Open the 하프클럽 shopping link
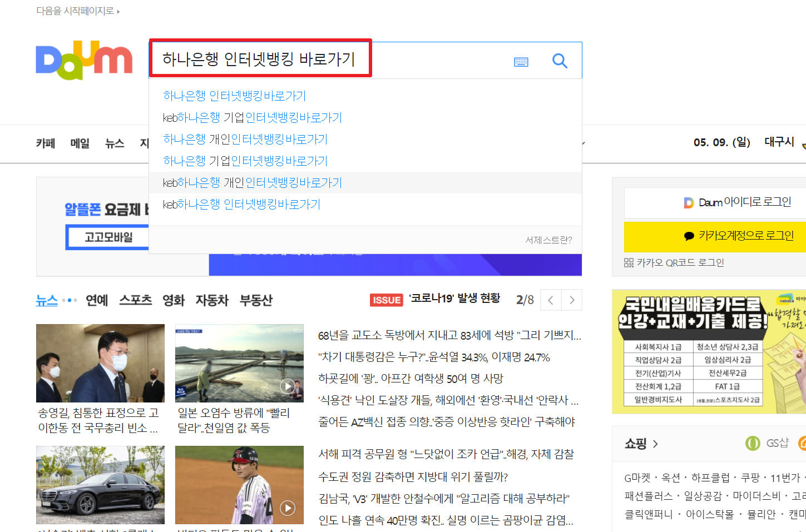Viewport: 806px width, 532px height. tap(710, 478)
